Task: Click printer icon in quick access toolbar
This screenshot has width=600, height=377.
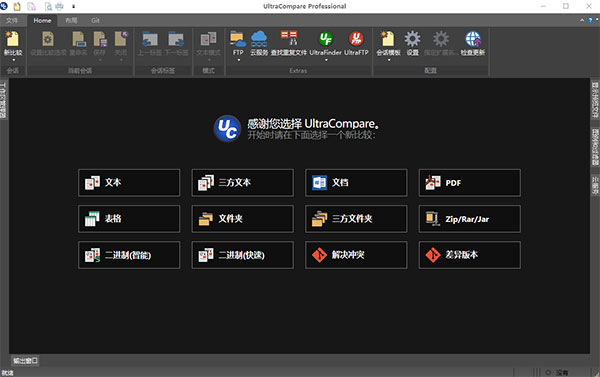Action: (59, 6)
